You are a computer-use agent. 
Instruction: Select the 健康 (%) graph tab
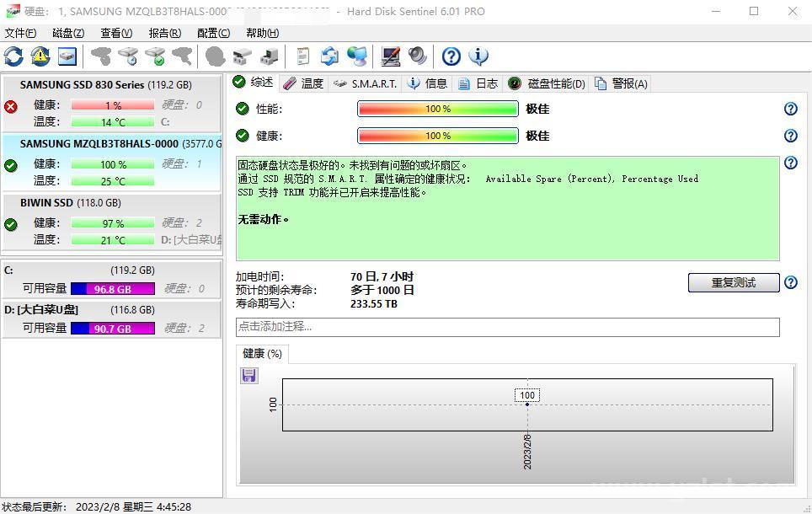click(x=262, y=353)
